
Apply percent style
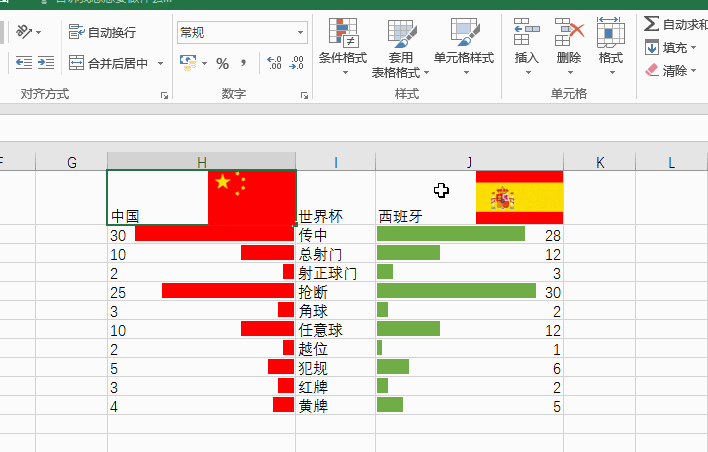tap(222, 63)
